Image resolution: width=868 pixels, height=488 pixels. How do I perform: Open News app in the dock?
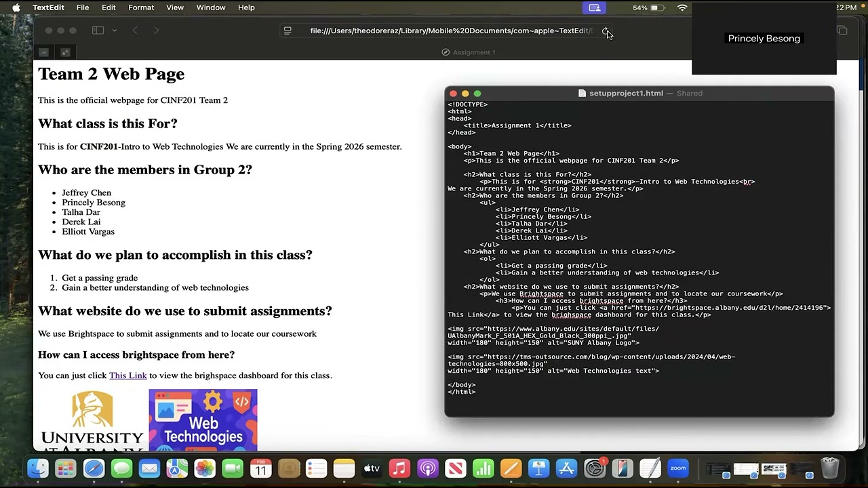(x=455, y=468)
